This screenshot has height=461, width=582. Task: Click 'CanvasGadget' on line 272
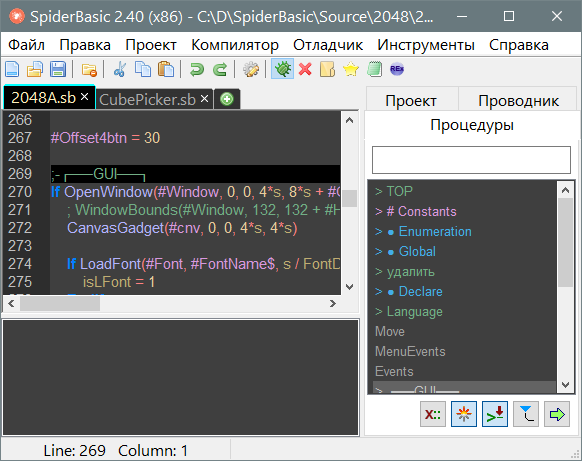[x=115, y=228]
